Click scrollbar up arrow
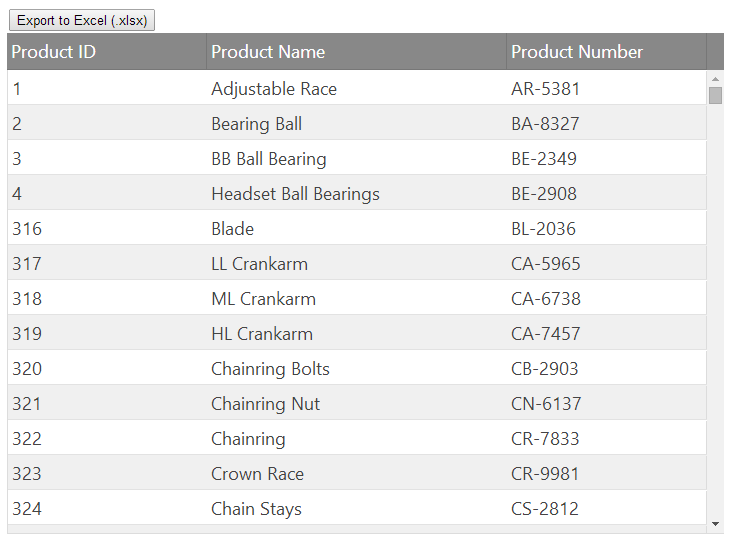 [x=715, y=78]
